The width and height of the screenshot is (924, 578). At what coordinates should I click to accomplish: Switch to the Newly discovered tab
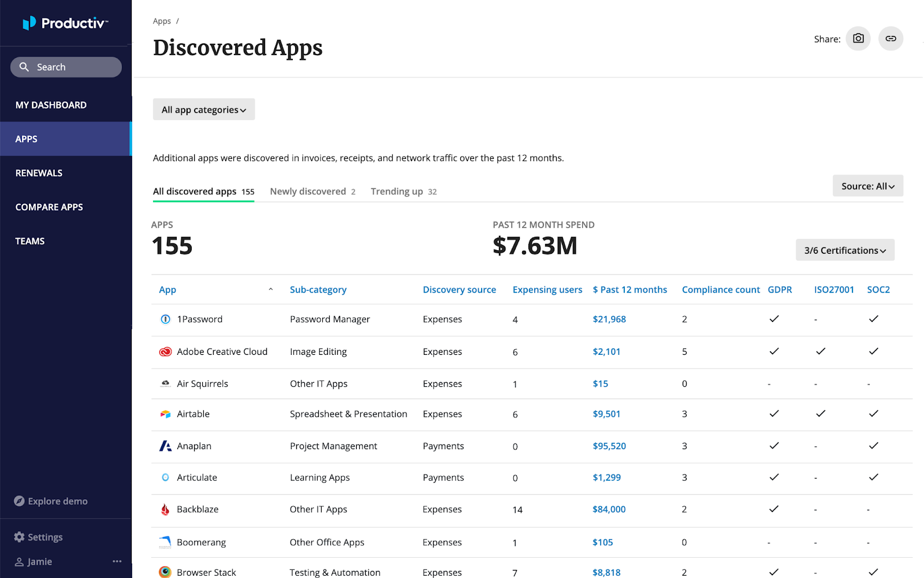(x=307, y=191)
